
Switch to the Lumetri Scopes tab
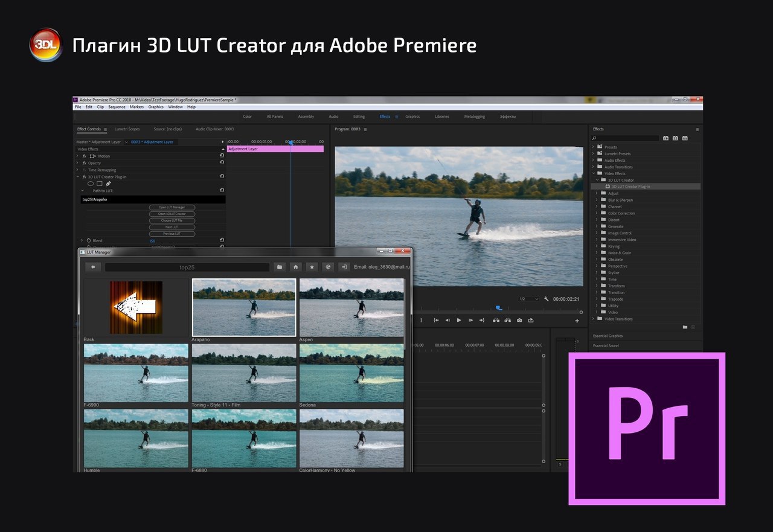127,129
